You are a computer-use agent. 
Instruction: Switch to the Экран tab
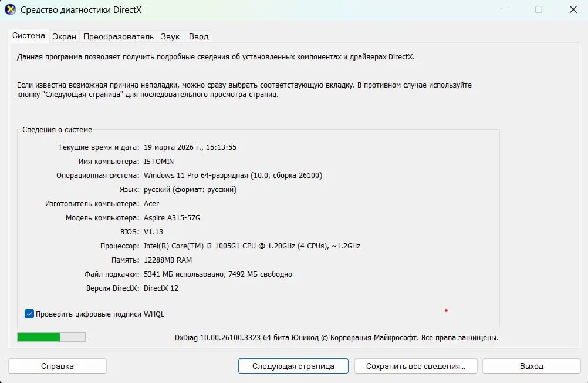[64, 36]
